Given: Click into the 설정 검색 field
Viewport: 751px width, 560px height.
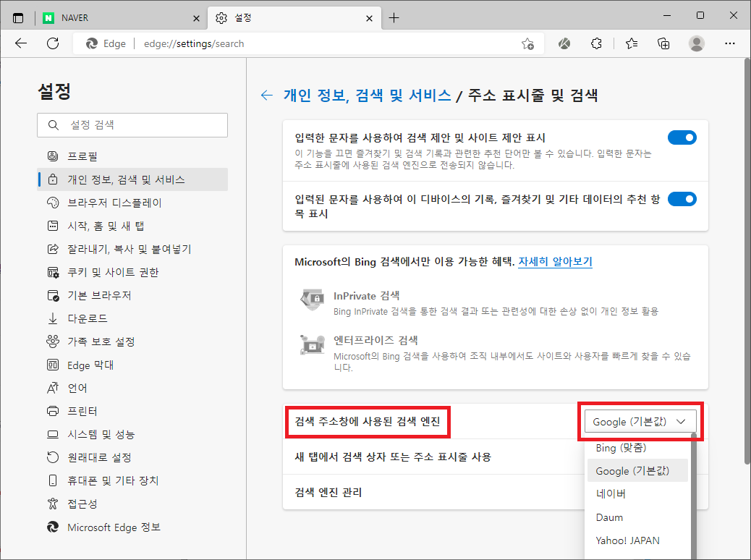Looking at the screenshot, I should point(132,125).
